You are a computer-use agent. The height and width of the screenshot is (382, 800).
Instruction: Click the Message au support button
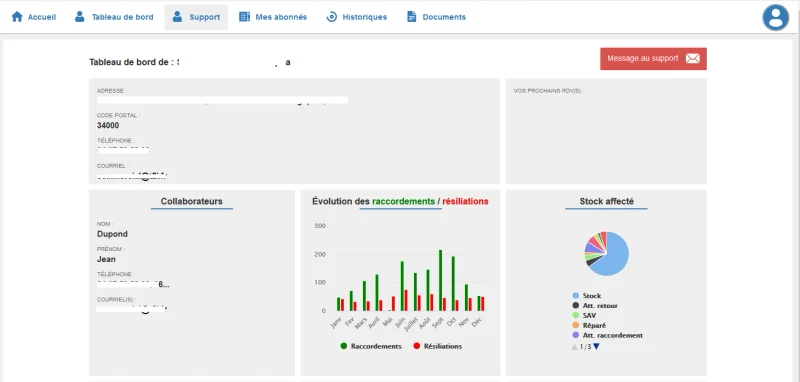point(653,59)
